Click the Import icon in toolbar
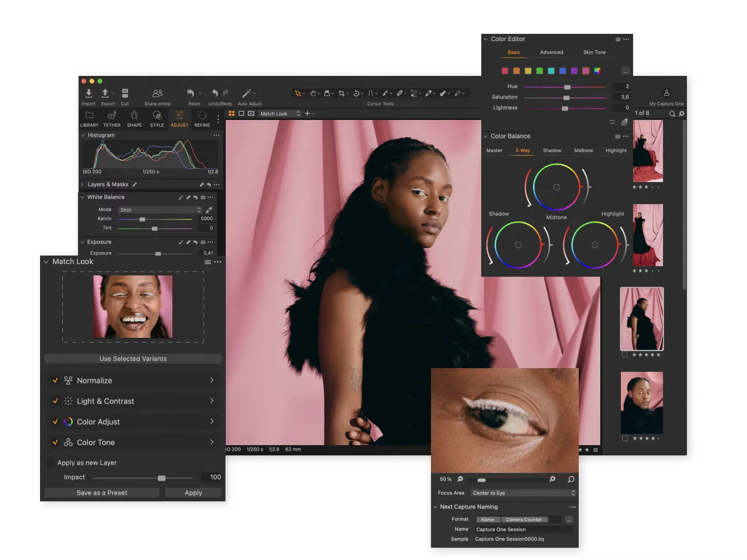Image resolution: width=747 pixels, height=560 pixels. (89, 93)
